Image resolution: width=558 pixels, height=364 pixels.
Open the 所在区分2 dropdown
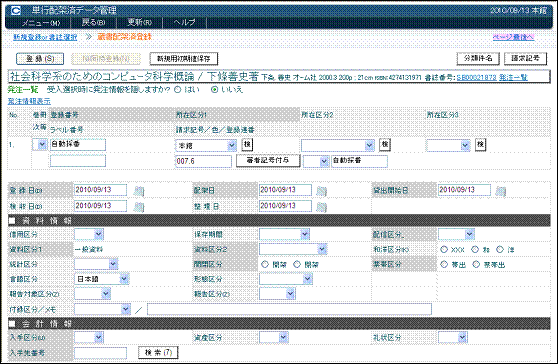(x=338, y=145)
